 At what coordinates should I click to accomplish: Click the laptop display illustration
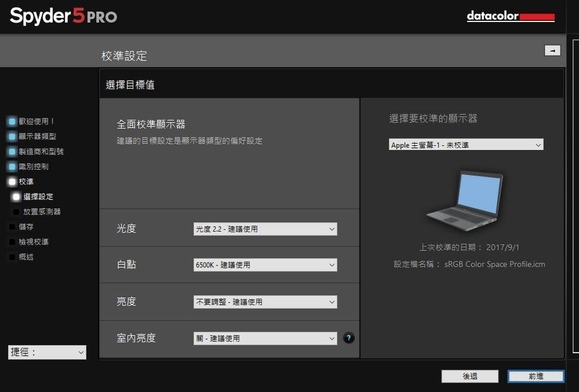pyautogui.click(x=466, y=201)
